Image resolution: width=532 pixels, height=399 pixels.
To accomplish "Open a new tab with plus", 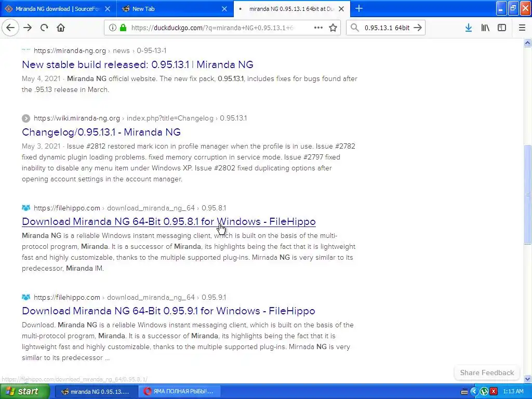I will click(x=359, y=9).
